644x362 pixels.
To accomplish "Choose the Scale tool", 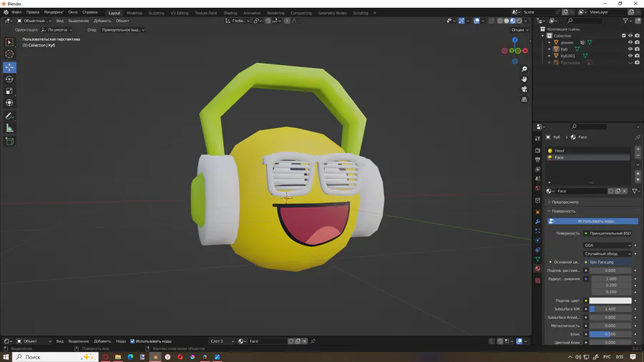I will click(x=9, y=92).
